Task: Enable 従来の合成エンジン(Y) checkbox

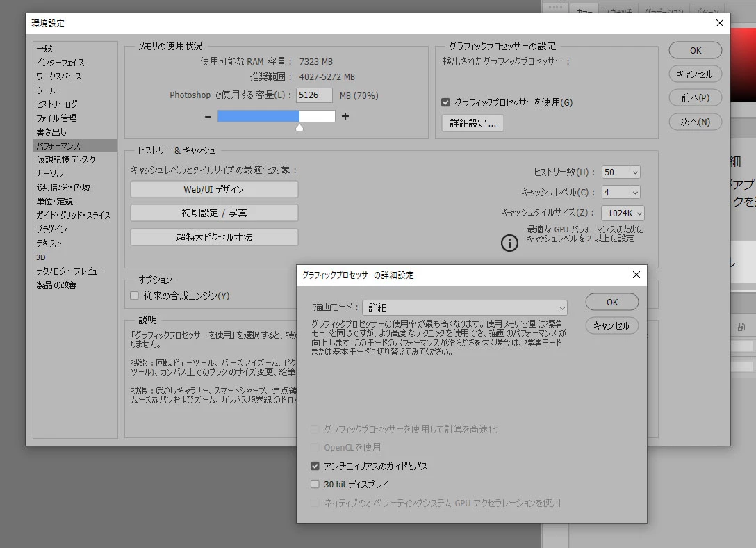Action: [135, 296]
